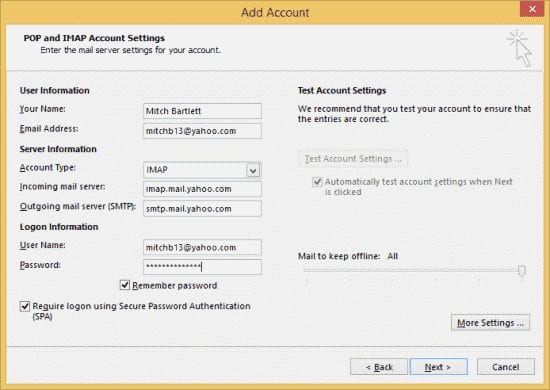Click the 'Outgoing mail server (SMTP):' label
The image size is (550, 390).
[78, 206]
